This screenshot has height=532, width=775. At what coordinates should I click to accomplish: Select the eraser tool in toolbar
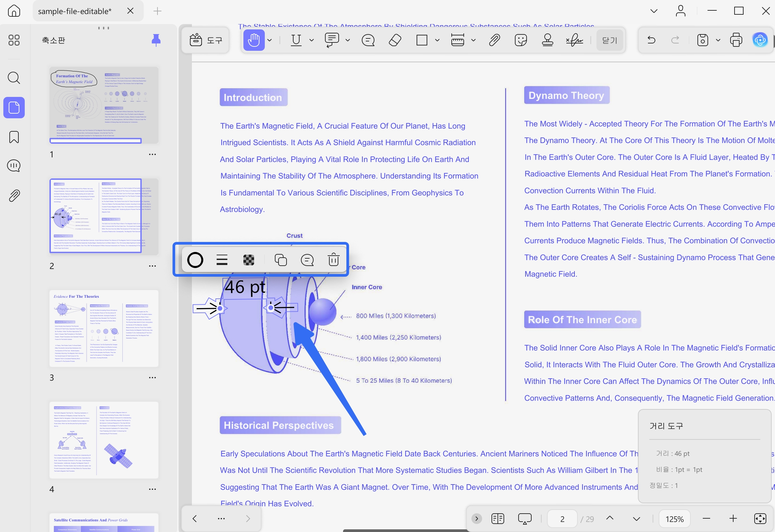click(x=395, y=40)
